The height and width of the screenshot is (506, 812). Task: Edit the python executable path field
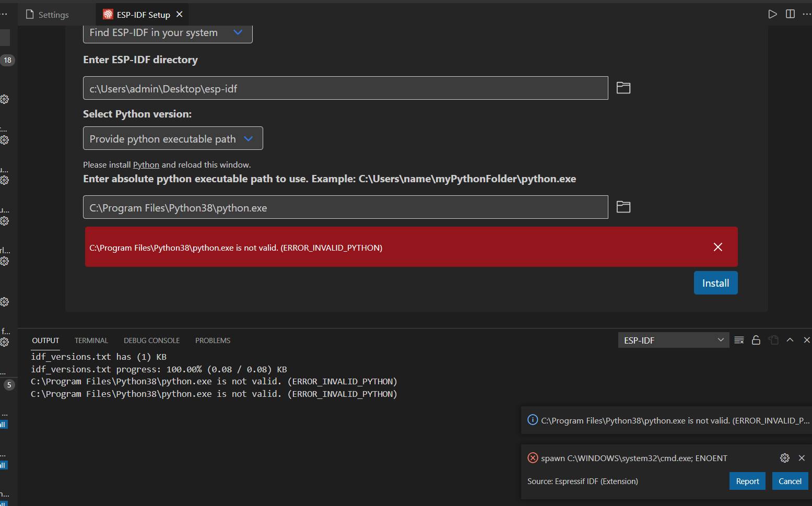(x=346, y=207)
